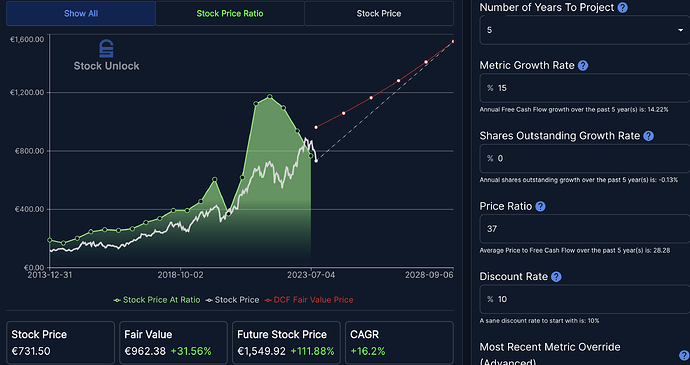Click the Price Ratio field showing 37

click(x=585, y=229)
